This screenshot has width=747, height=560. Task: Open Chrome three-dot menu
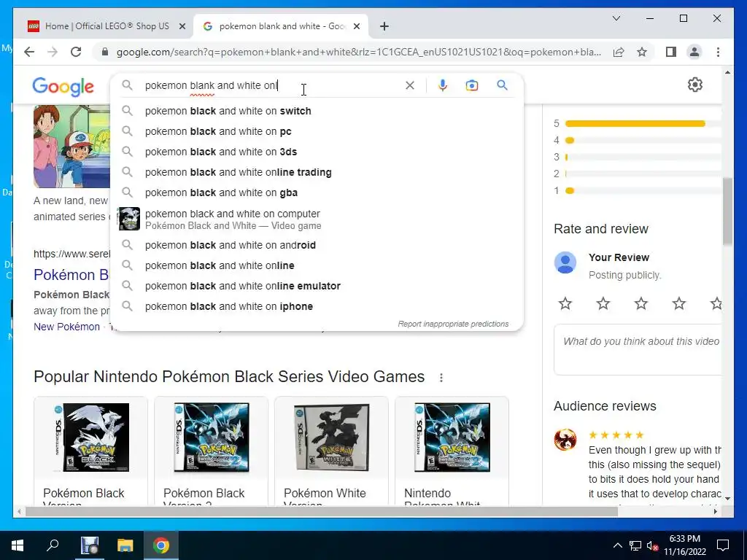[718, 52]
